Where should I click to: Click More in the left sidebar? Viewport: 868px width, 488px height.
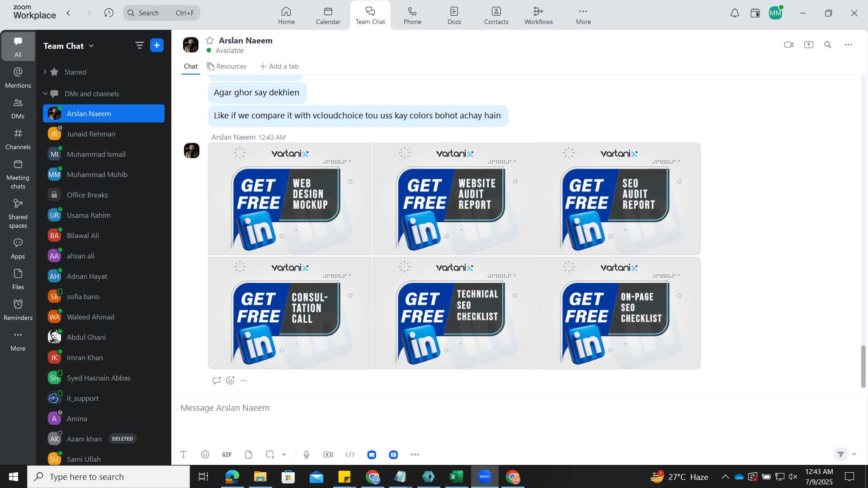click(x=18, y=341)
